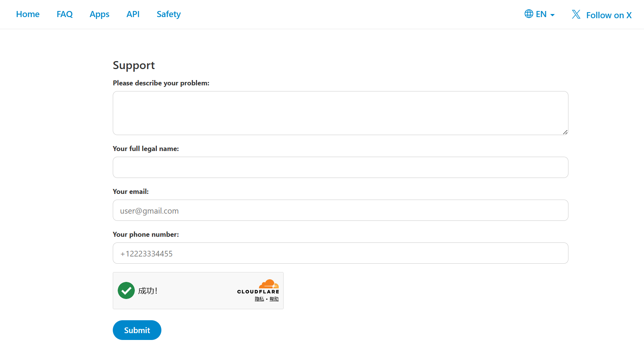This screenshot has width=644, height=354.
Task: Click the phone number input field
Action: (x=341, y=253)
